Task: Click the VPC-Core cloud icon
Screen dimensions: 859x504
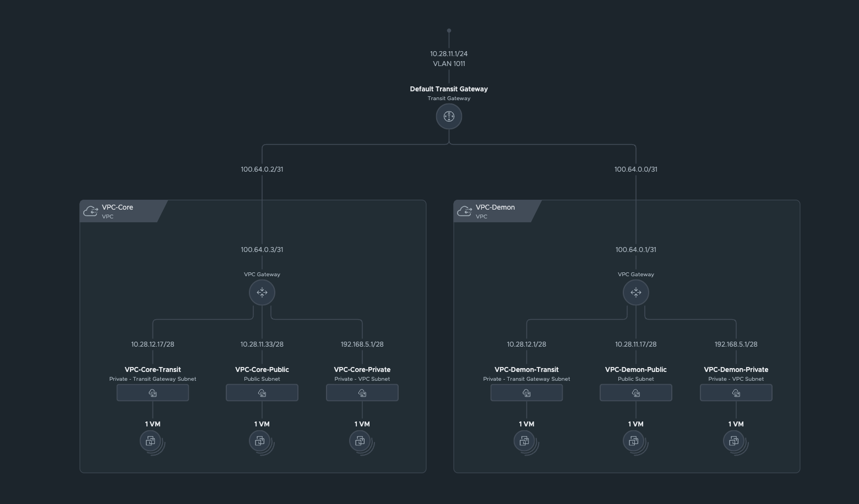Action: click(91, 211)
